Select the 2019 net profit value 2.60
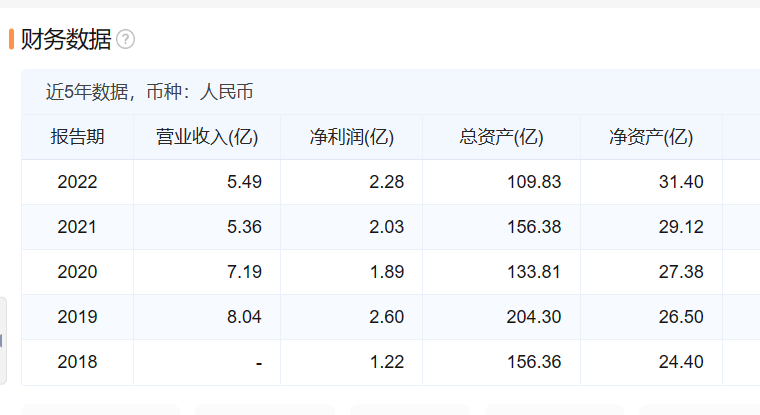 coord(387,317)
